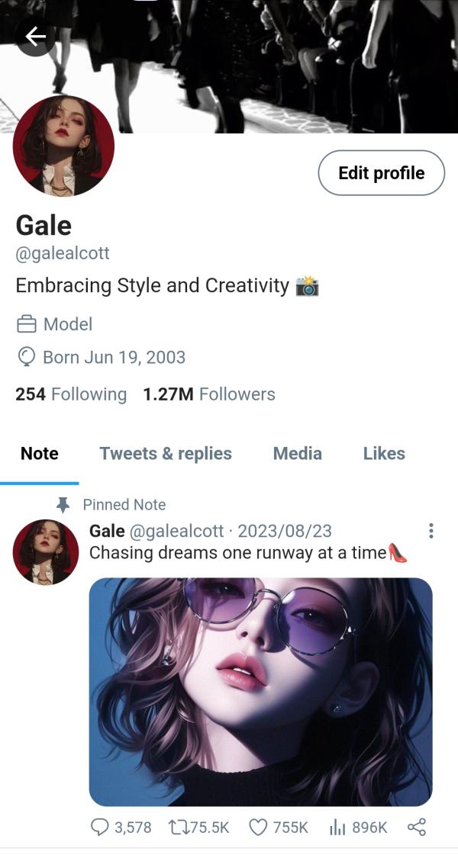Click the reply speech bubble icon
458x868 pixels.
tap(100, 828)
